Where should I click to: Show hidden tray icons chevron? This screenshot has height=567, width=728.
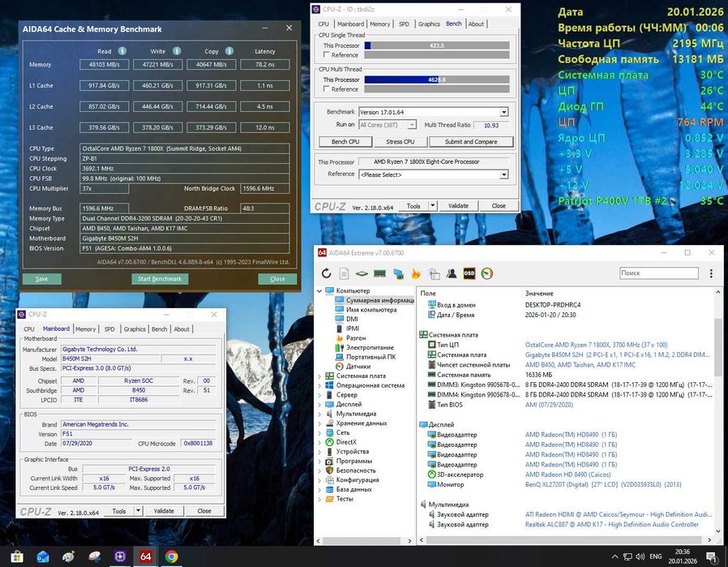[615, 556]
